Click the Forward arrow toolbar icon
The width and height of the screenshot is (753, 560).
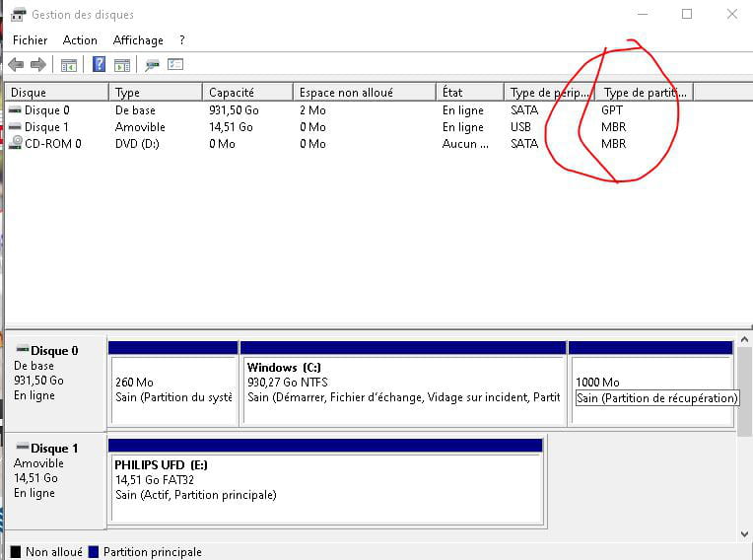(x=38, y=65)
